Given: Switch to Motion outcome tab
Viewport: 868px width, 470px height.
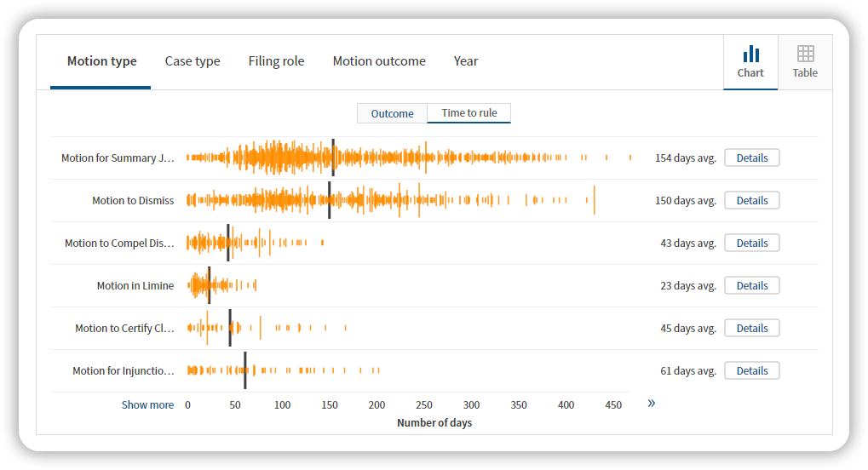Looking at the screenshot, I should click(x=379, y=61).
